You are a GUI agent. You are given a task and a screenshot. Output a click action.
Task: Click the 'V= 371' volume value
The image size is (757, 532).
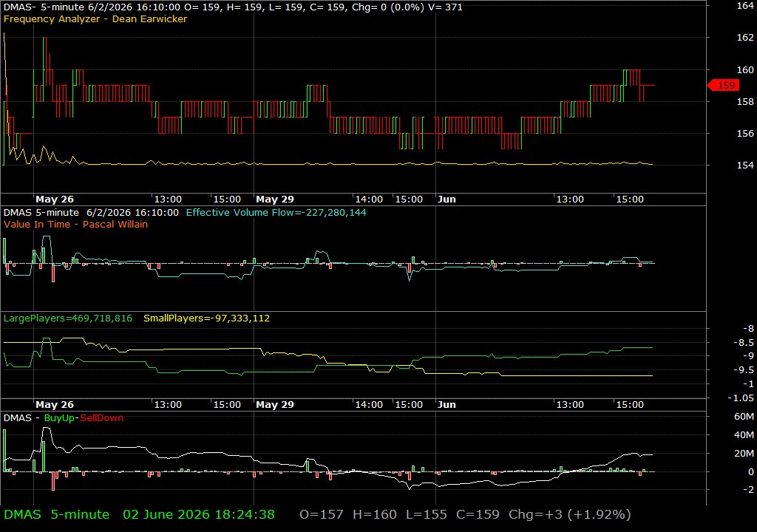click(x=444, y=7)
